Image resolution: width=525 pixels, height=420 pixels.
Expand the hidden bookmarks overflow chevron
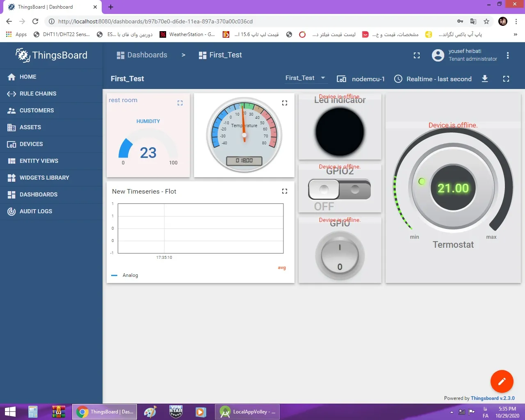click(x=515, y=34)
